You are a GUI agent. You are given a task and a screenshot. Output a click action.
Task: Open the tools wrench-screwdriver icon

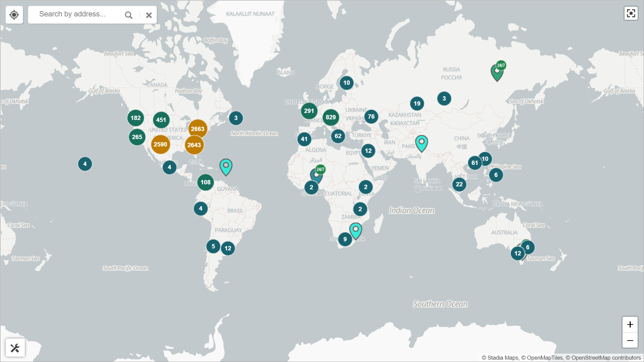(15, 348)
